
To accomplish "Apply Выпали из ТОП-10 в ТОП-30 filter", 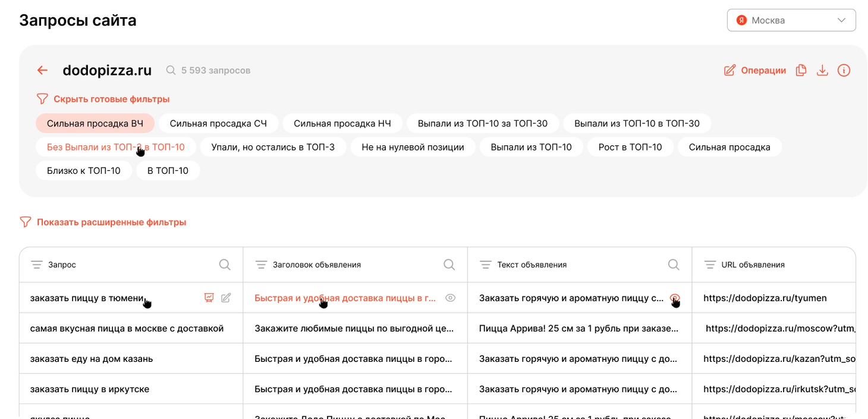I will [637, 124].
